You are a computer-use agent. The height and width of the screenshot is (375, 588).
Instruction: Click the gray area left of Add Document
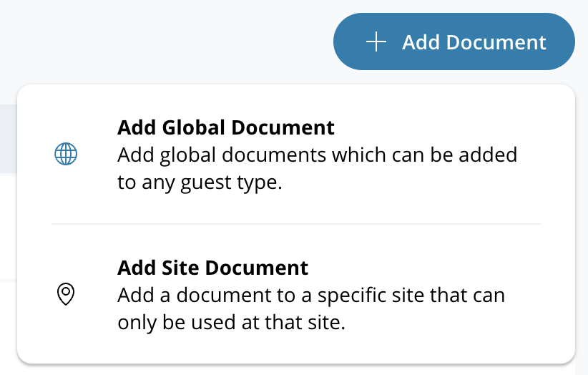165,42
